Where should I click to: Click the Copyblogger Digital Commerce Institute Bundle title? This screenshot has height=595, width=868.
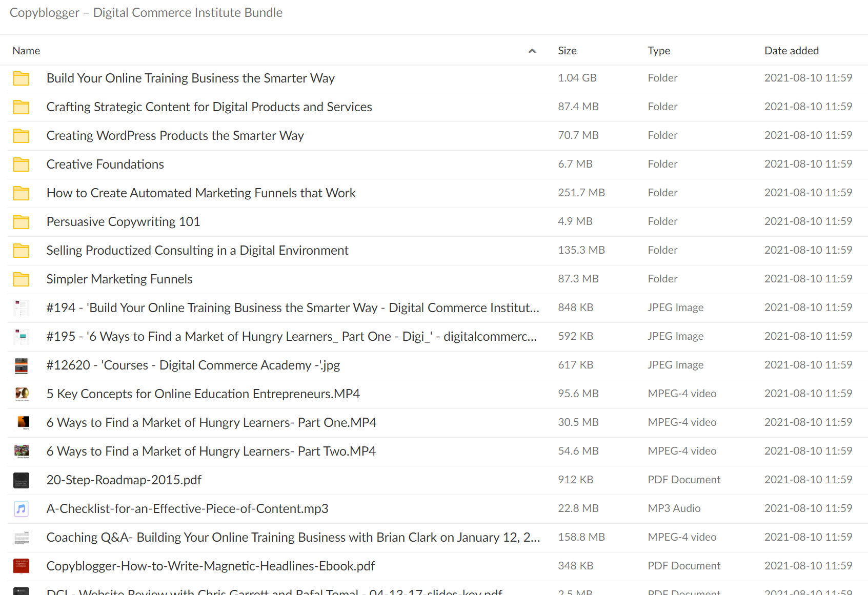click(146, 13)
